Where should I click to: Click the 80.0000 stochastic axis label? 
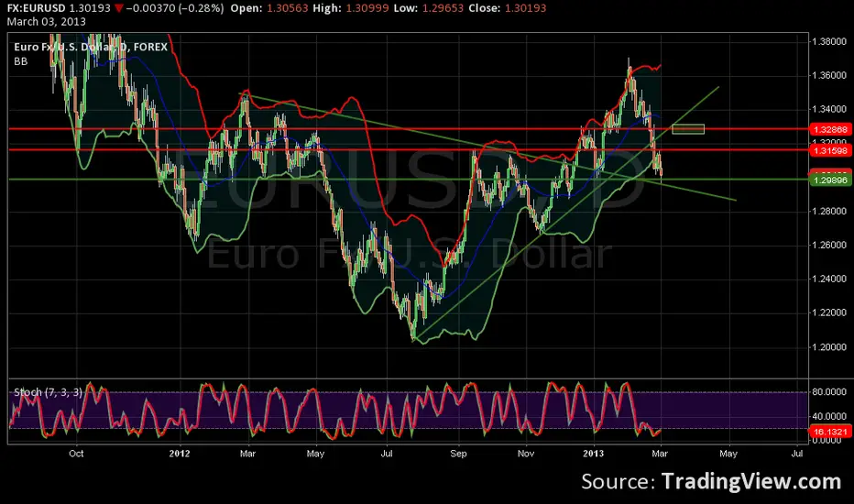[x=829, y=392]
